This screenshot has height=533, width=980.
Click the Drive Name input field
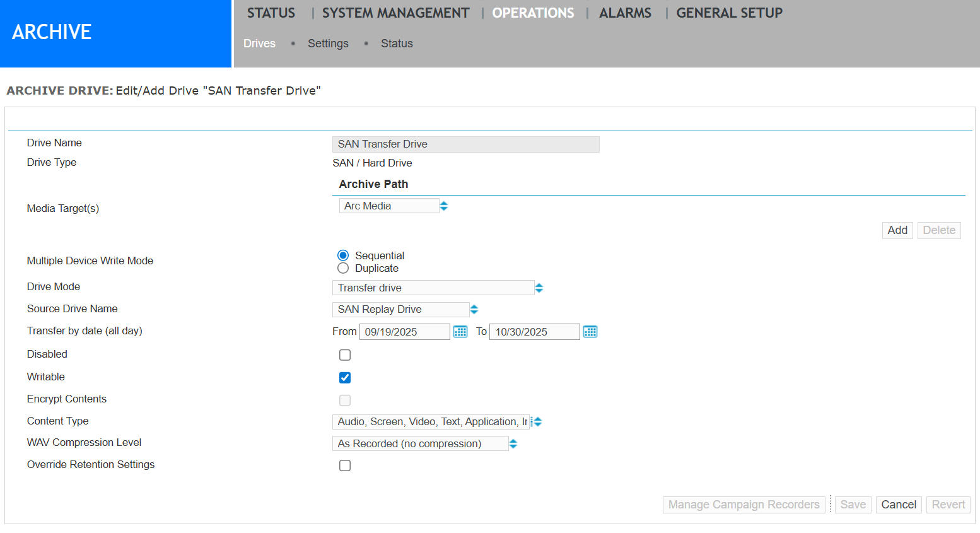(x=465, y=144)
